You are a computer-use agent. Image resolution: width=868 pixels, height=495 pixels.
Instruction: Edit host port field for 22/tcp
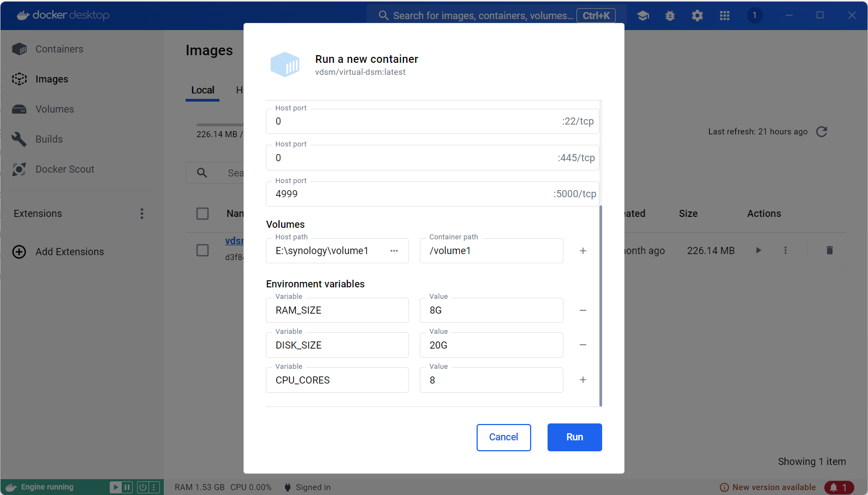432,121
